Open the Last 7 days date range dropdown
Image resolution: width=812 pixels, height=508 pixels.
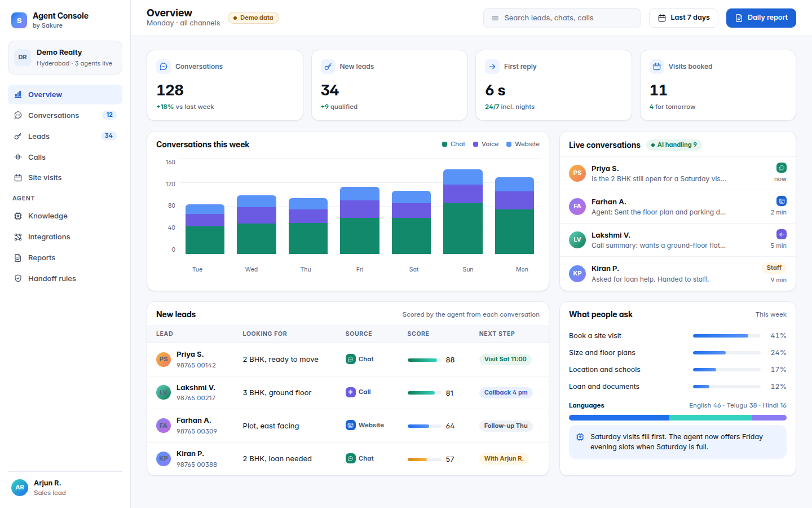pos(683,18)
